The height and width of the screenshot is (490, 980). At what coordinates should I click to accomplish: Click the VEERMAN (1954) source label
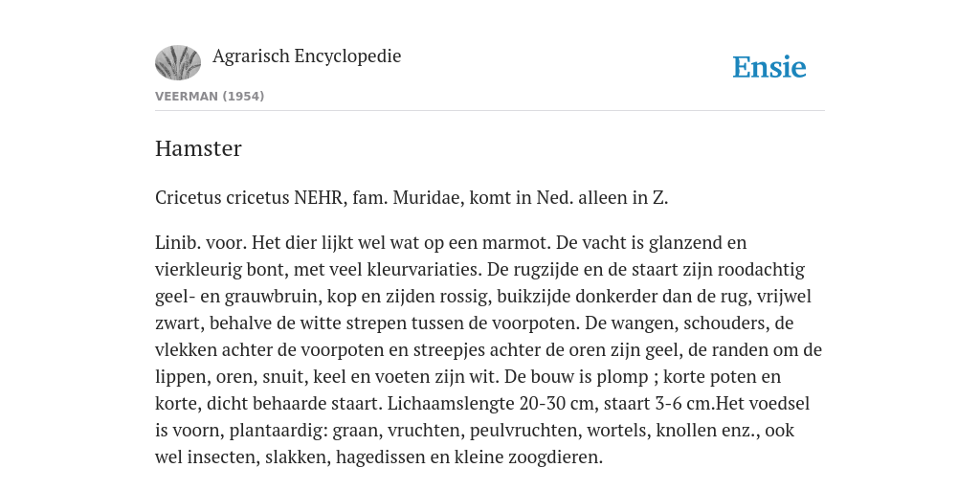pyautogui.click(x=210, y=97)
